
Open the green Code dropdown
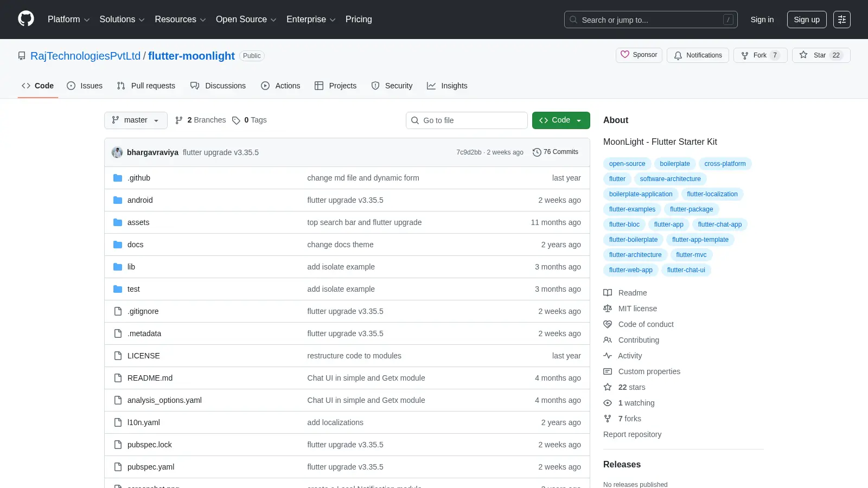point(561,120)
